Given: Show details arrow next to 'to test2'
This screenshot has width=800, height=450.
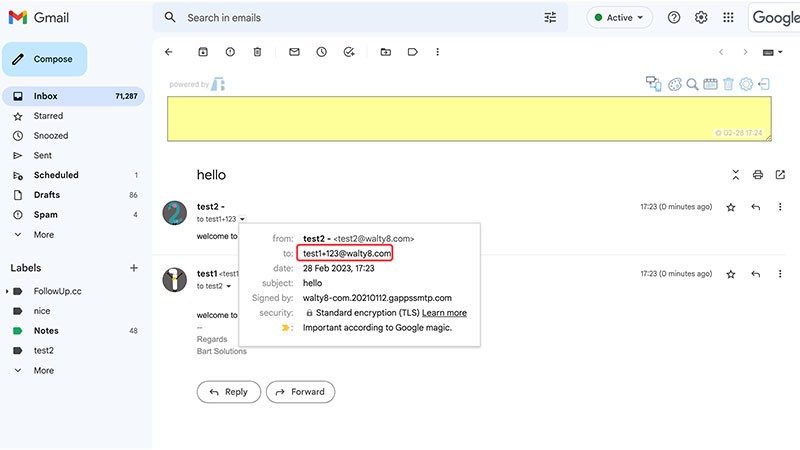Looking at the screenshot, I should tap(229, 286).
